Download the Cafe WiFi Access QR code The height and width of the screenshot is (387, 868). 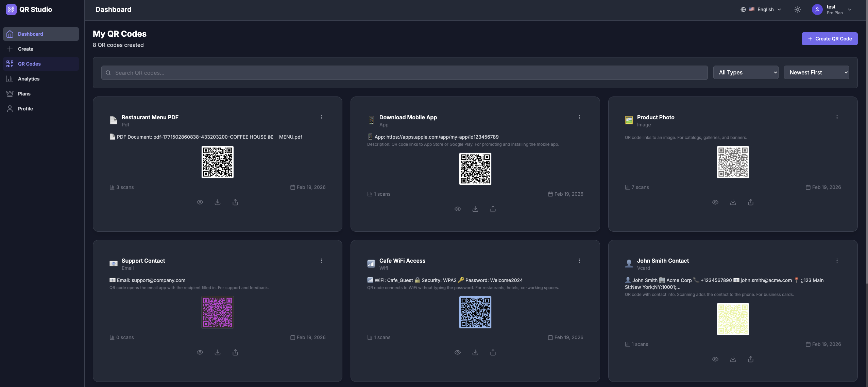click(x=475, y=352)
